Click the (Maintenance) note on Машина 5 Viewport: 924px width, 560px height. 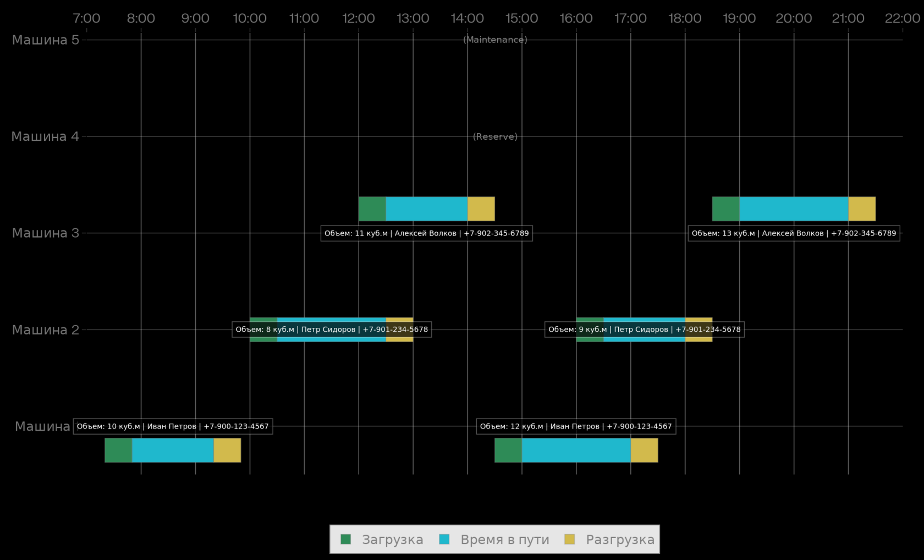tap(495, 40)
